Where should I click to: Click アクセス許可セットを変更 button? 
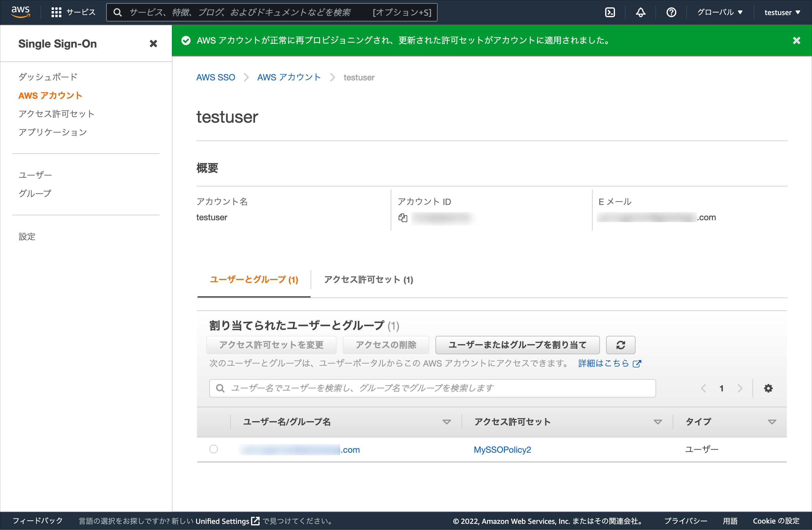(x=271, y=345)
